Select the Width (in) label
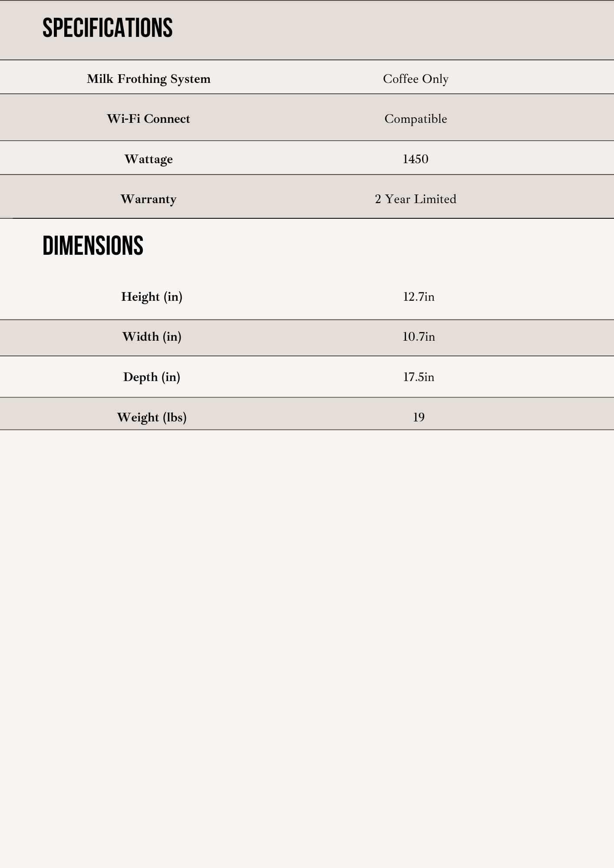This screenshot has height=868, width=614. tap(152, 337)
